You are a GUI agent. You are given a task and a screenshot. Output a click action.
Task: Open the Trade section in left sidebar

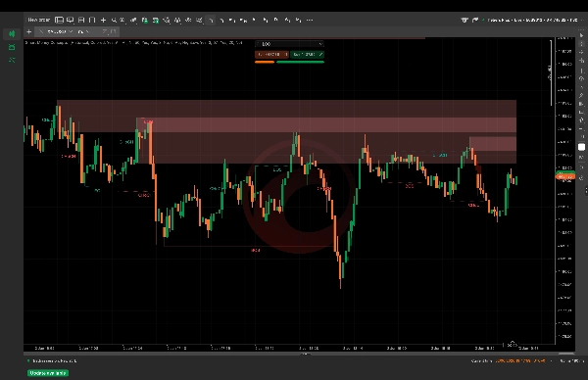pos(12,34)
